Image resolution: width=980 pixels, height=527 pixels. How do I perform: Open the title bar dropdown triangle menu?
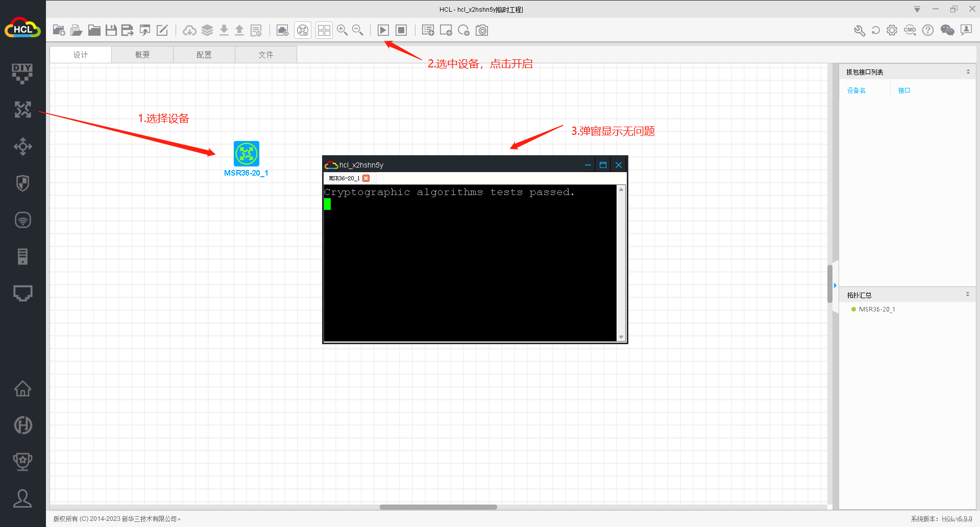click(x=917, y=9)
